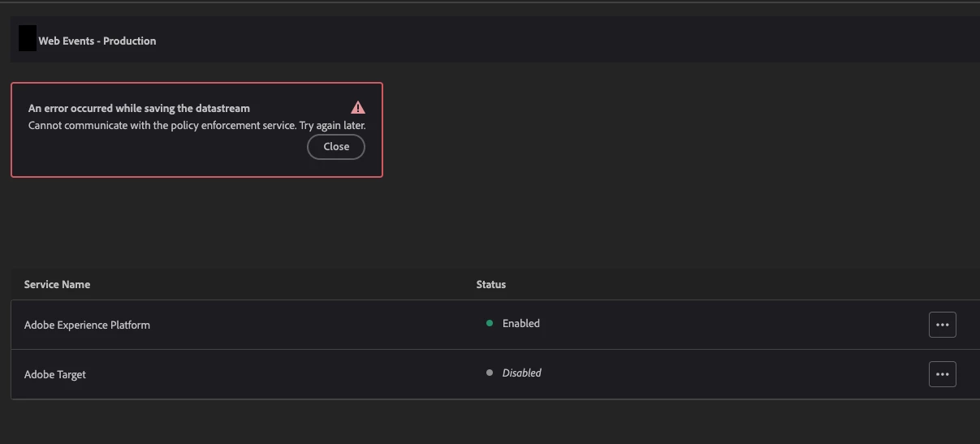Close the datastream error alert
The width and height of the screenshot is (980, 444).
(x=336, y=147)
